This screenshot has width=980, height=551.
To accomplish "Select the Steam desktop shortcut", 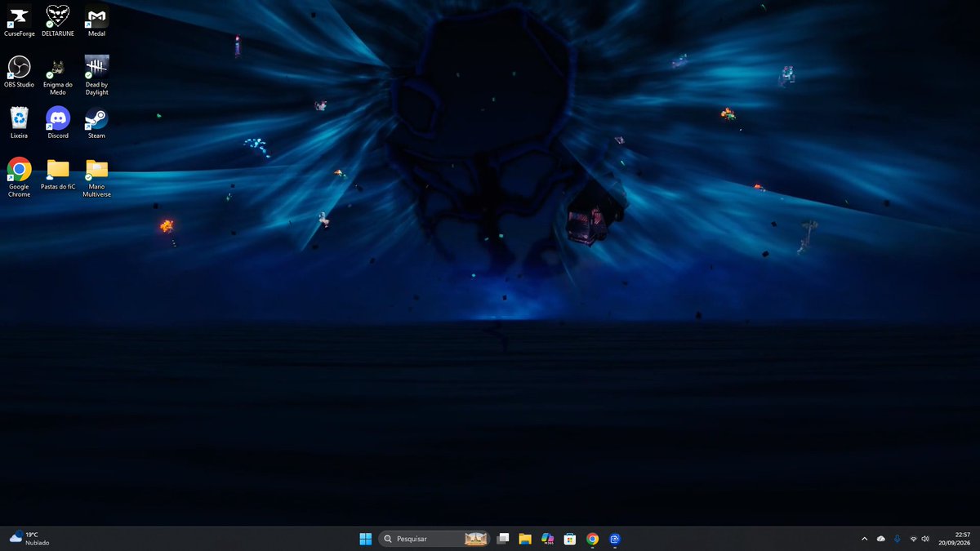I will (96, 122).
